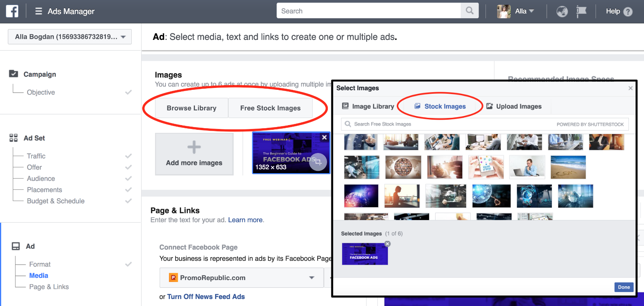
Task: Click the Ad section icon in sidebar
Action: 16,246
